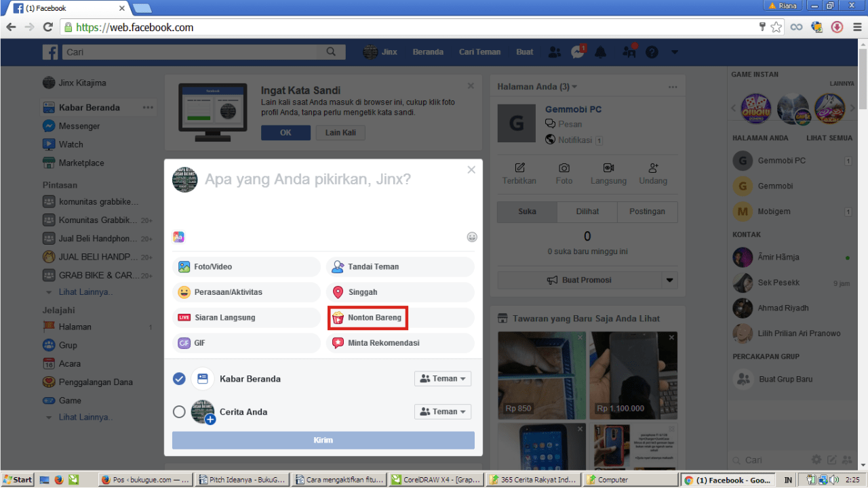Open the Halaman Anda panel ellipsis menu
868x488 pixels.
click(x=673, y=87)
